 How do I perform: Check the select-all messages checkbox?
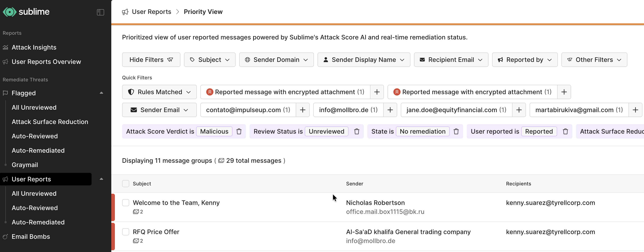pyautogui.click(x=125, y=184)
